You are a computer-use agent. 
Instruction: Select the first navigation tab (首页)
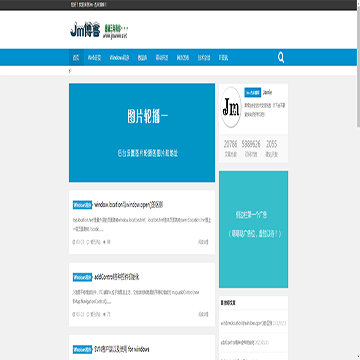pos(76,58)
